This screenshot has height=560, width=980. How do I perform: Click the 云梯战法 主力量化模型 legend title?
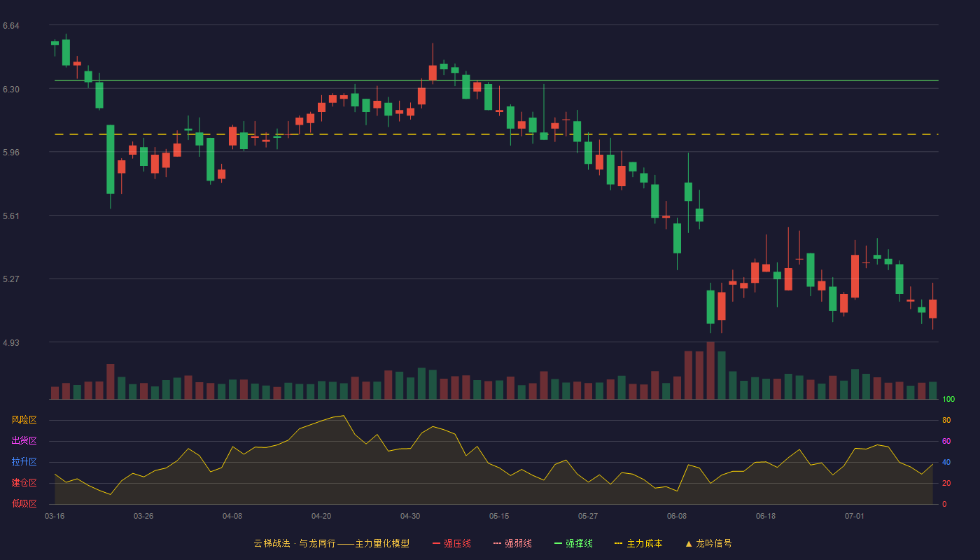coord(331,543)
